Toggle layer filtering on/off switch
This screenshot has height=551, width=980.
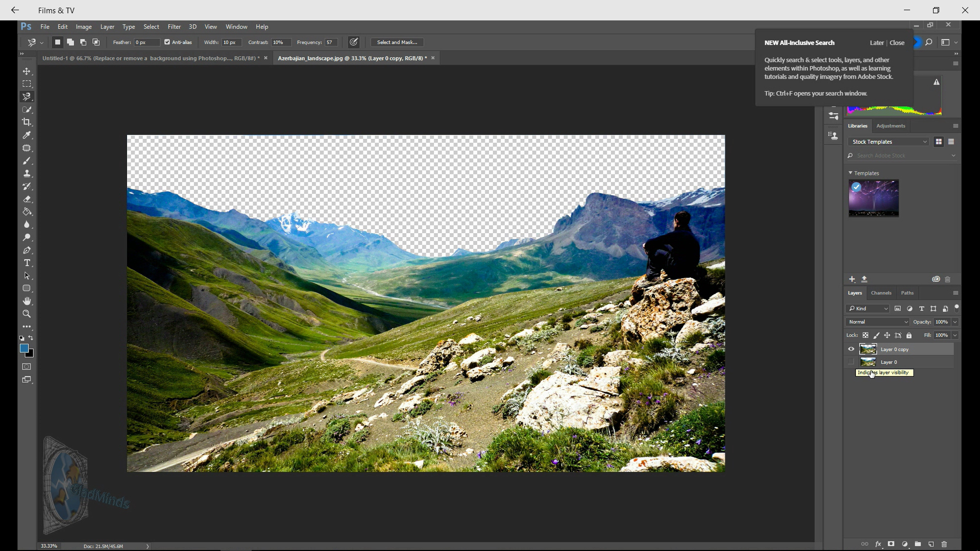click(957, 308)
